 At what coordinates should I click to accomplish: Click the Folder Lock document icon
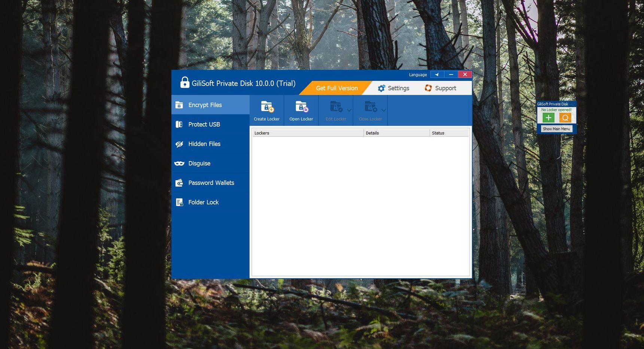click(179, 202)
